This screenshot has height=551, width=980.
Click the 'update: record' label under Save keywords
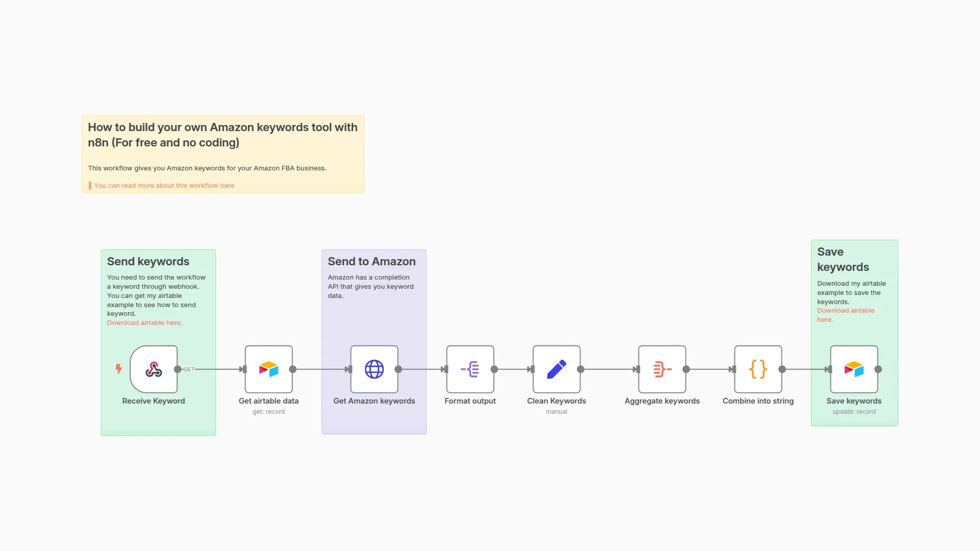[x=853, y=411]
